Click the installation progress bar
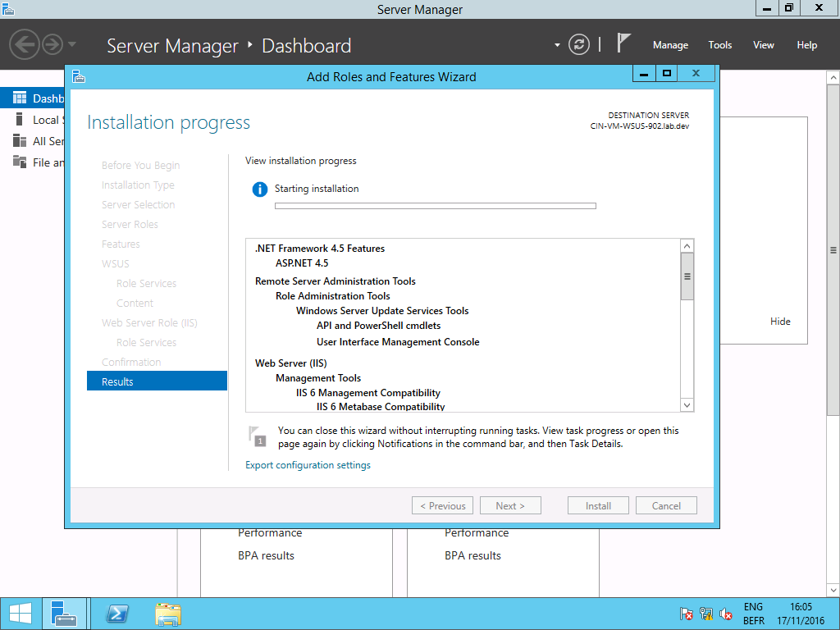The height and width of the screenshot is (630, 840). pyautogui.click(x=436, y=206)
